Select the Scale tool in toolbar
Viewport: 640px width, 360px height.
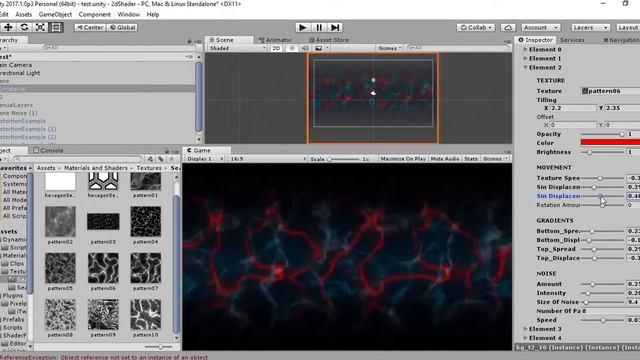coord(40,27)
